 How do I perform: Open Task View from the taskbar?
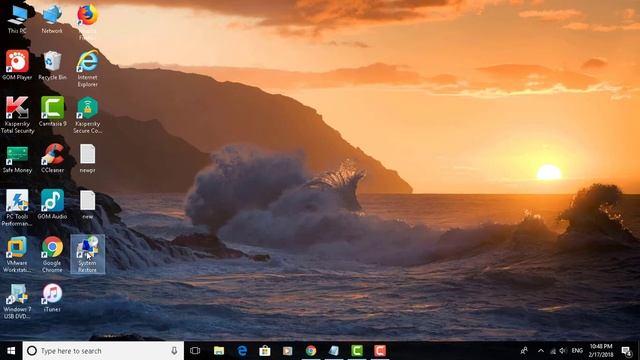(x=195, y=351)
